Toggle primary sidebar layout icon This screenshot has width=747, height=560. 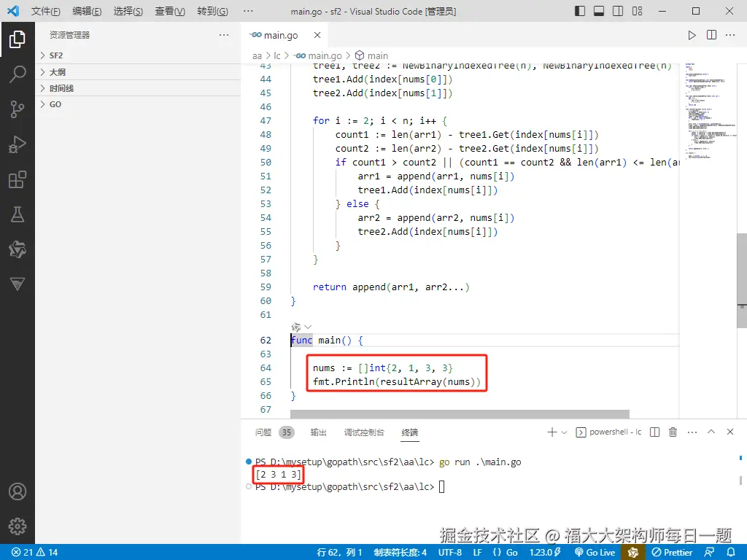[x=580, y=11]
